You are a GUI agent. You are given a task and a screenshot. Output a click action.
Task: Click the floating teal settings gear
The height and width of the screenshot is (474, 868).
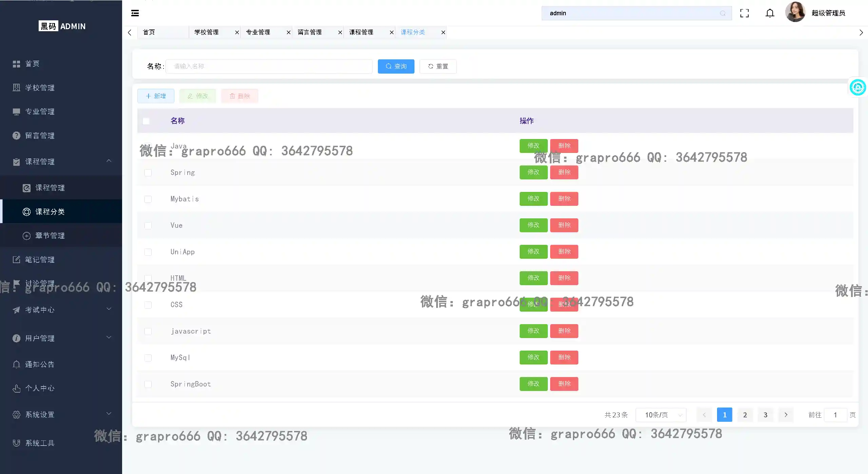[857, 88]
